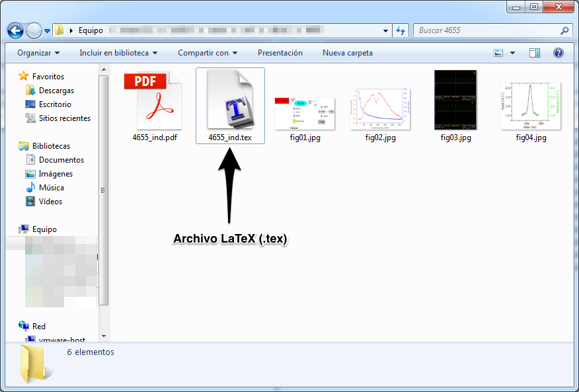
Task: Click the Presentación toolbar button
Action: coord(280,53)
